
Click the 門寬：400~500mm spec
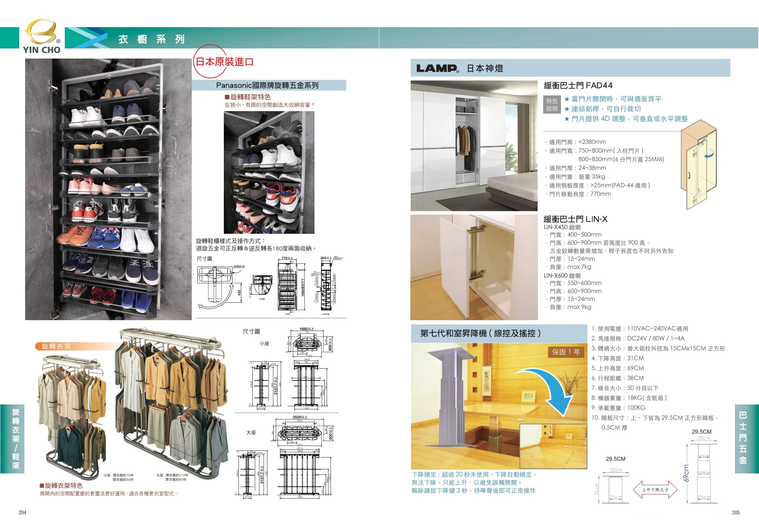tap(574, 235)
